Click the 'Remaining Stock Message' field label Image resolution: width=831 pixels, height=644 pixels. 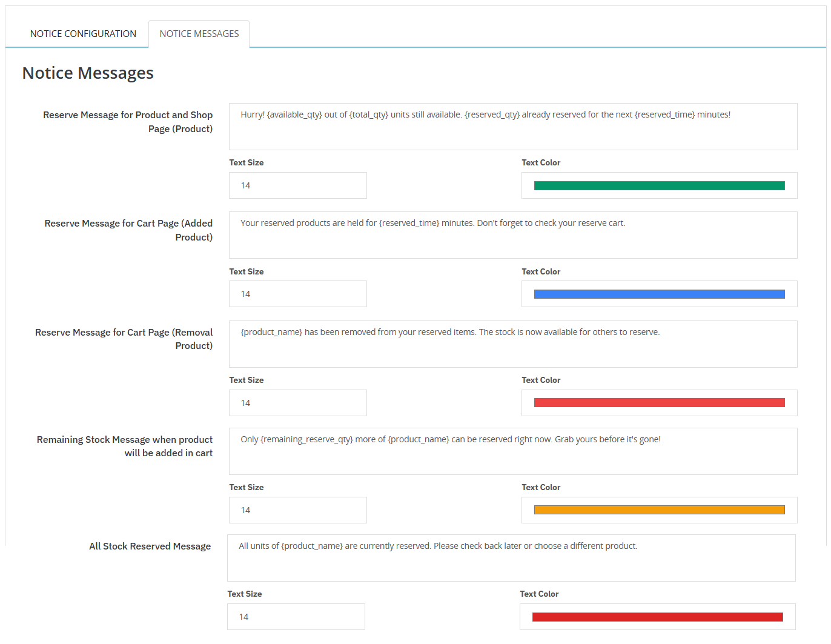[125, 446]
